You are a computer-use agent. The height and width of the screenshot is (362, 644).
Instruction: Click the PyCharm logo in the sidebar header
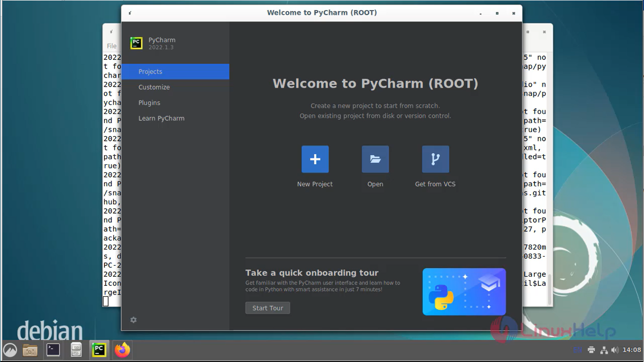pos(136,43)
